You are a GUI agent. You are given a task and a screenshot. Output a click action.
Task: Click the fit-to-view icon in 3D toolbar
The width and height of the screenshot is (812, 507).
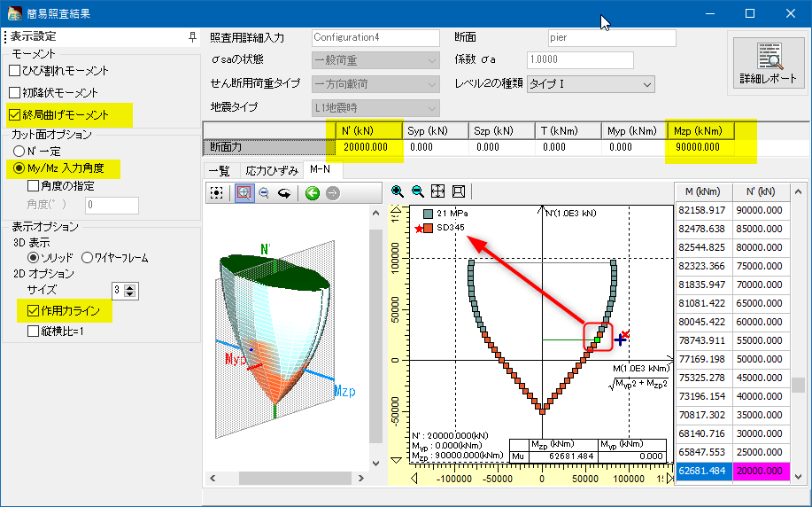216,193
